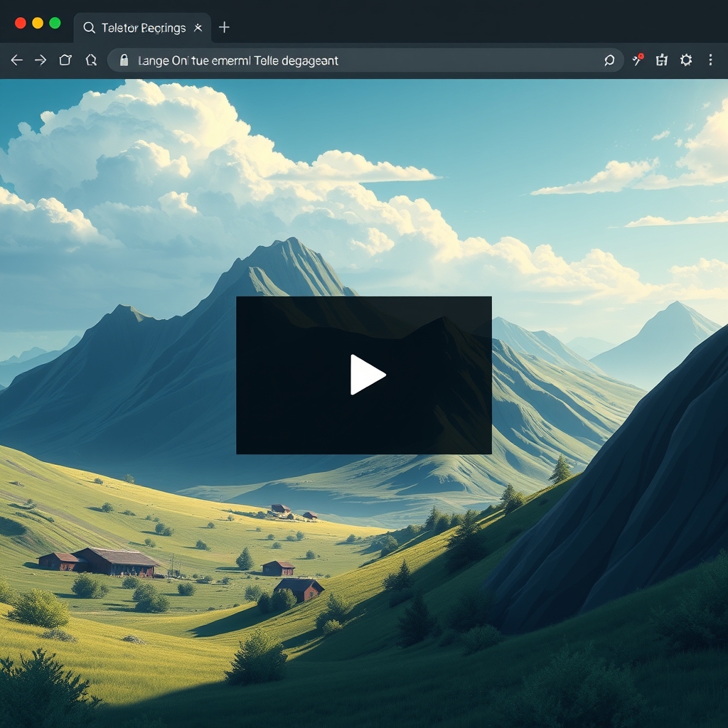Select the 'Taletor Reqrings' tab
728x728 pixels.
(x=142, y=28)
